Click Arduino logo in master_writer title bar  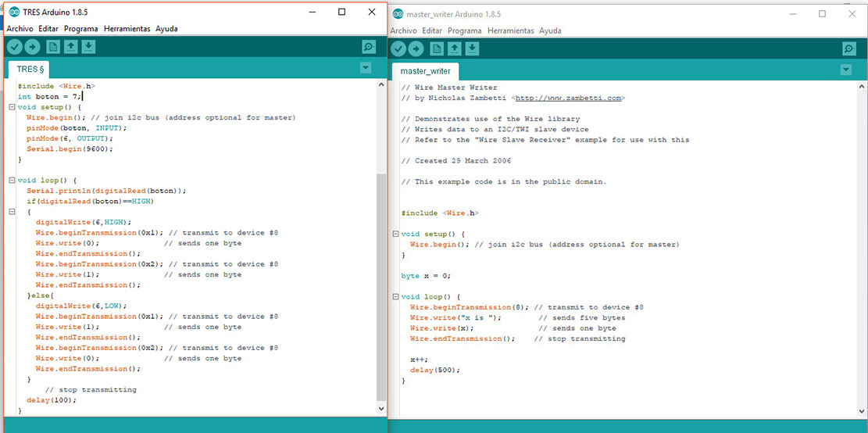tap(398, 14)
